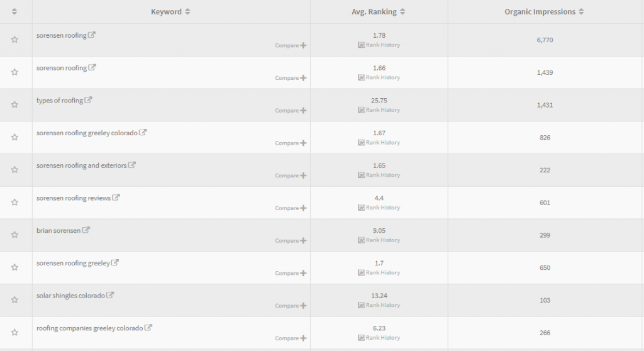Click Compare plus icon for 'sorensen roofing greeley colorado'
The image size is (644, 351).
(x=303, y=143)
